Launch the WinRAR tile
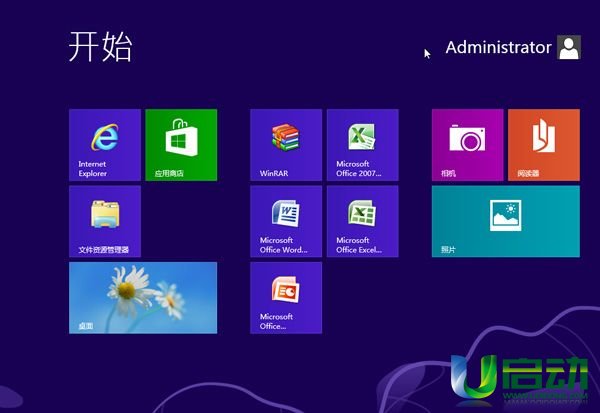This screenshot has height=413, width=600. (286, 145)
